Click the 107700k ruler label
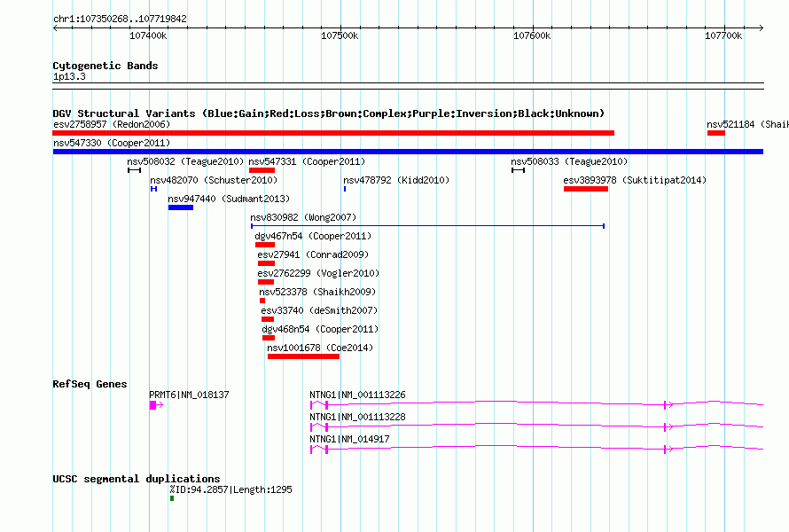This screenshot has height=532, width=789. (x=723, y=35)
